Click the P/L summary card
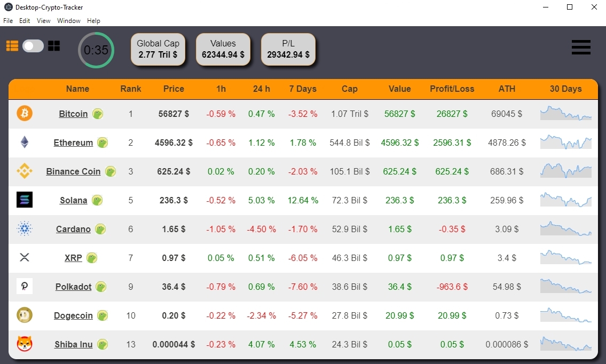Image resolution: width=606 pixels, height=364 pixels. (288, 49)
